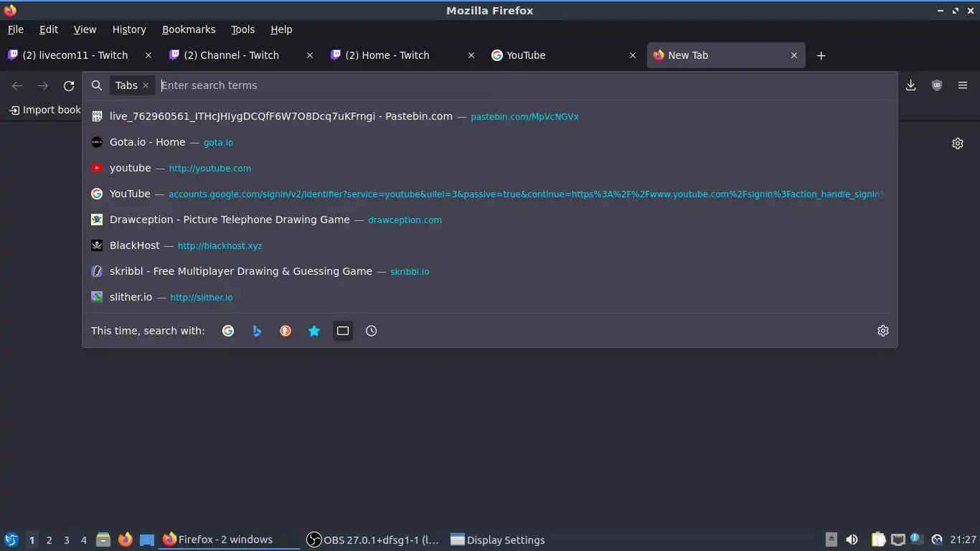The height and width of the screenshot is (551, 980).
Task: Open the File menu
Action: coord(15,29)
